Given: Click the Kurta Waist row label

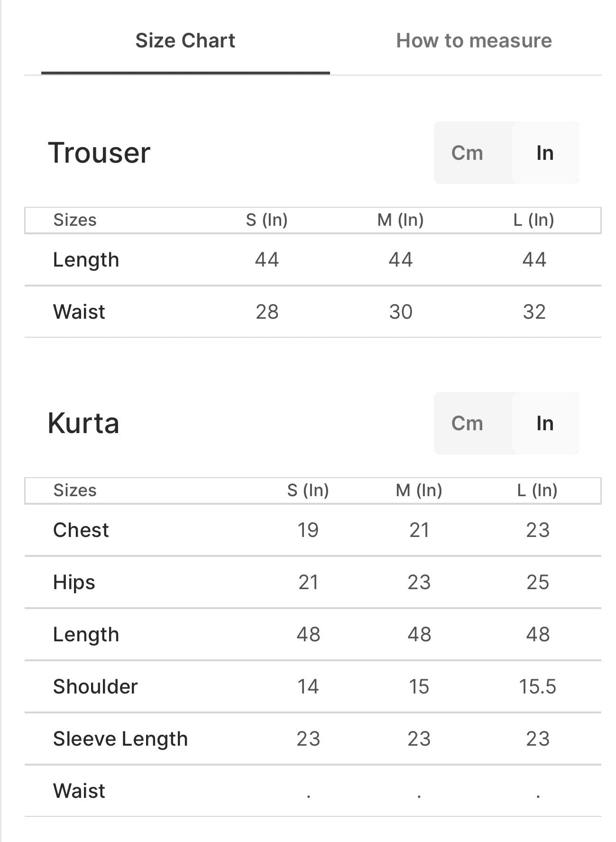Looking at the screenshot, I should (x=79, y=791).
